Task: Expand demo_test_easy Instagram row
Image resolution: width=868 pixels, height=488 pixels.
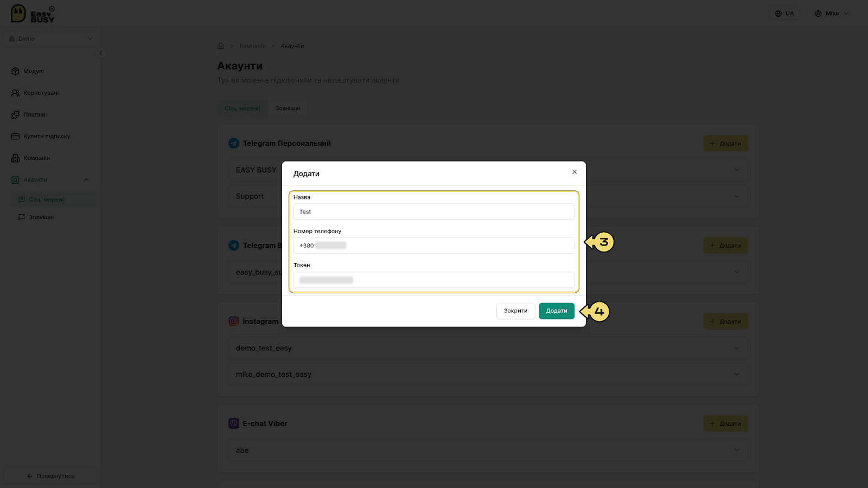Action: tap(488, 348)
